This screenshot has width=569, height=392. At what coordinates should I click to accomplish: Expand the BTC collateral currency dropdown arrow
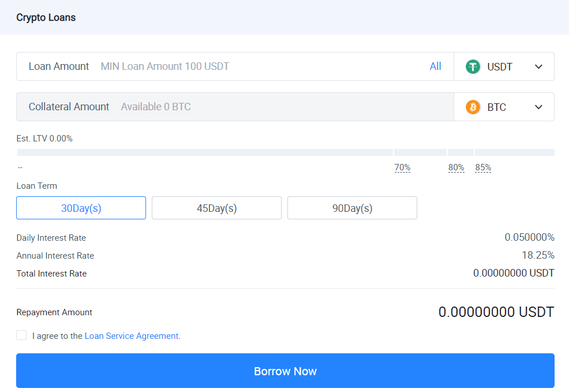pyautogui.click(x=538, y=107)
